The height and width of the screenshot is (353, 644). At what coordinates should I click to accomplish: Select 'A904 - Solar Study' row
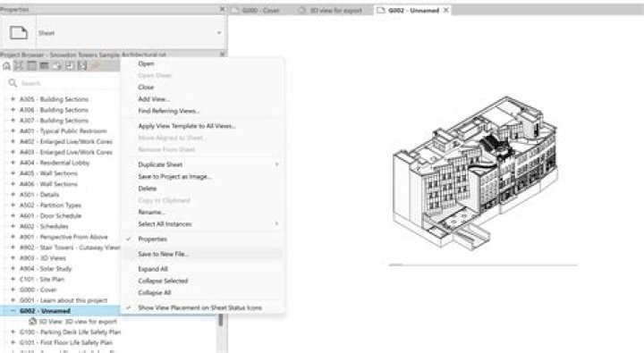46,268
